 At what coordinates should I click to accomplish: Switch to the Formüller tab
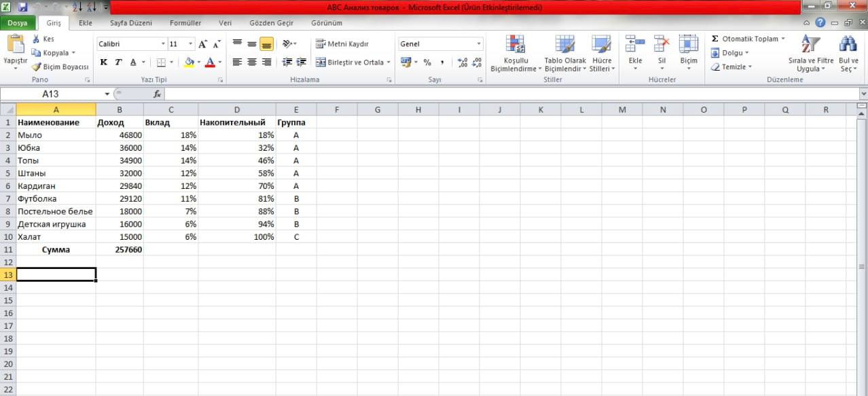pos(185,22)
